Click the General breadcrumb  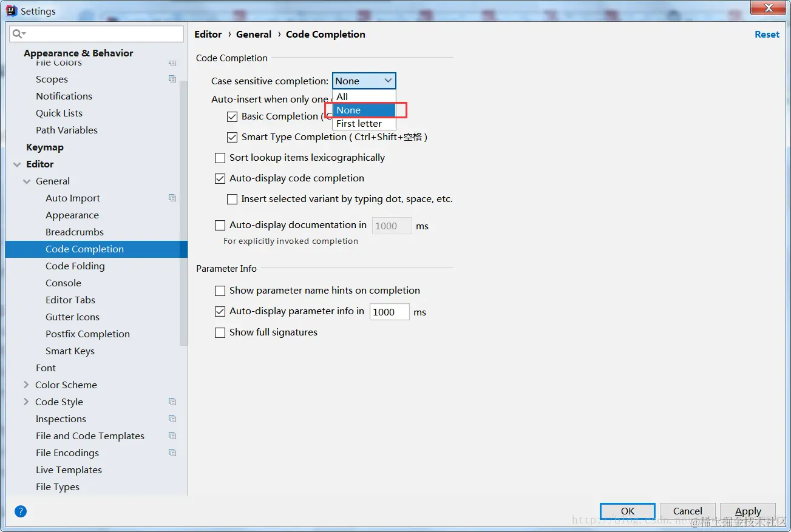pos(254,35)
